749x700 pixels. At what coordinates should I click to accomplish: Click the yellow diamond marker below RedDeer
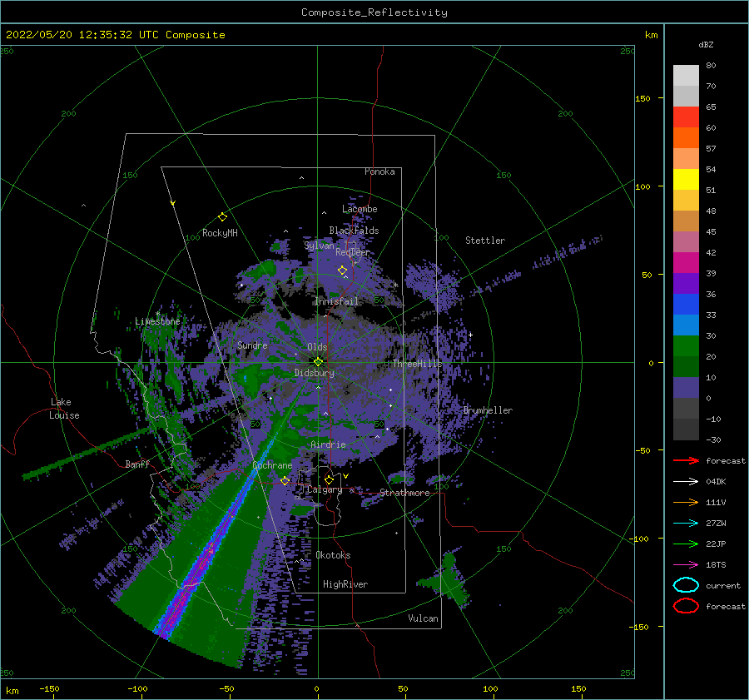point(342,270)
